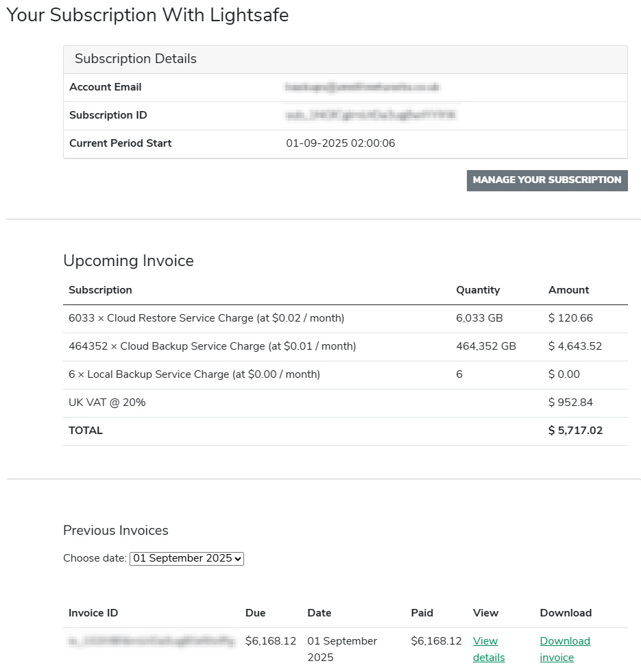The height and width of the screenshot is (672, 641).
Task: Click the 464,352 GB quantity cell
Action: pyautogui.click(x=485, y=346)
